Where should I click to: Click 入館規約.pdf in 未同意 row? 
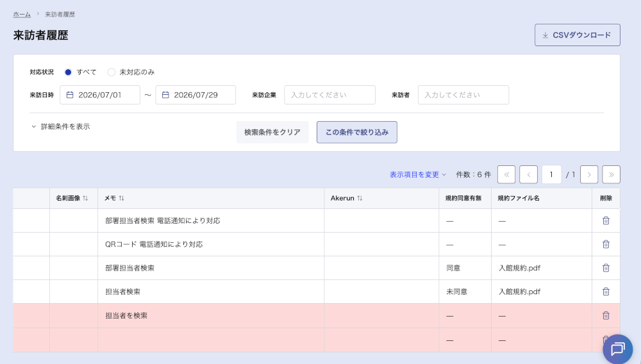(x=519, y=292)
